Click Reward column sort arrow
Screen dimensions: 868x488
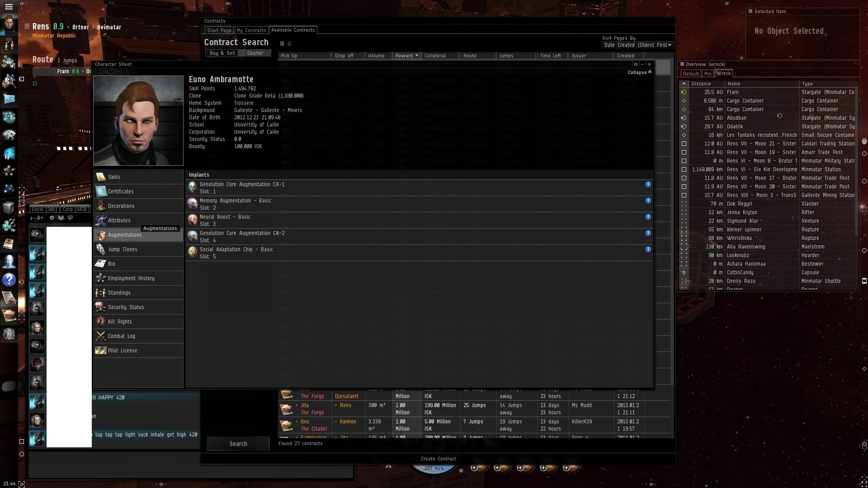(x=416, y=56)
